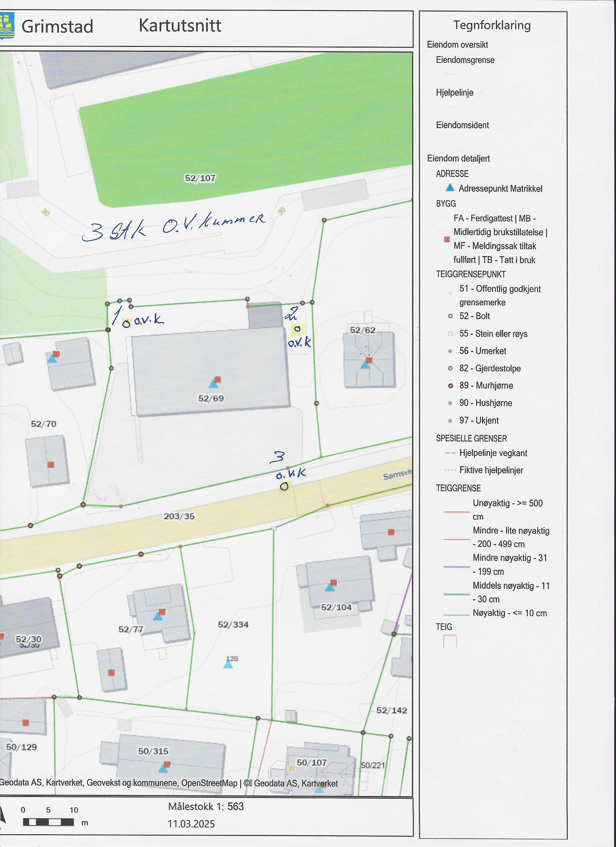The height and width of the screenshot is (847, 616).
Task: Click the blue Adressepunkt Matrikkel triangle in legend
Action: [450, 187]
